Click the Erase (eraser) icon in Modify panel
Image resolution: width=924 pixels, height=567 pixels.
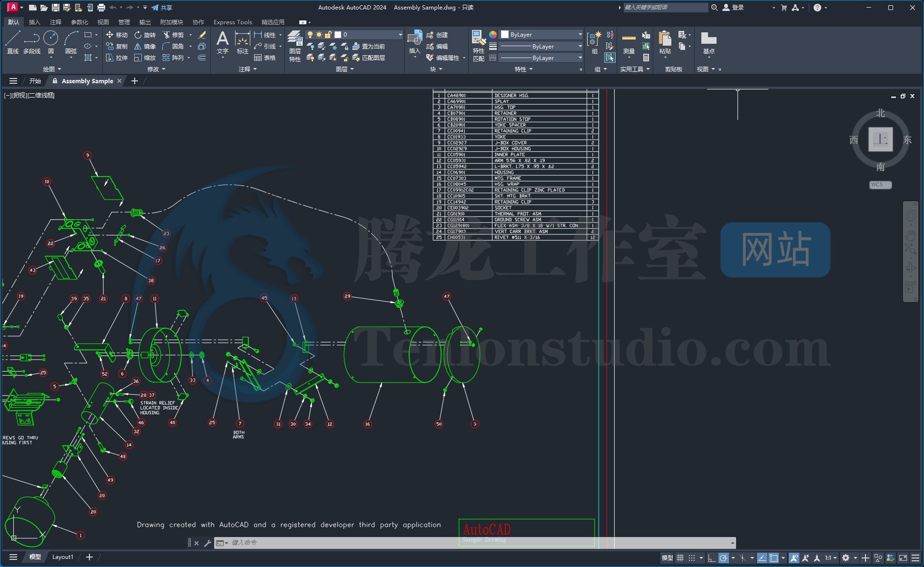point(202,35)
